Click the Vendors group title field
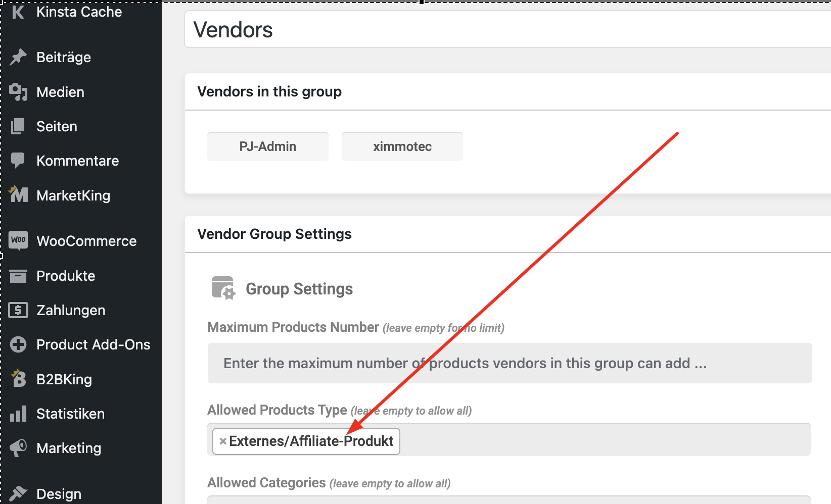Viewport: 831px width, 504px height. pos(507,29)
